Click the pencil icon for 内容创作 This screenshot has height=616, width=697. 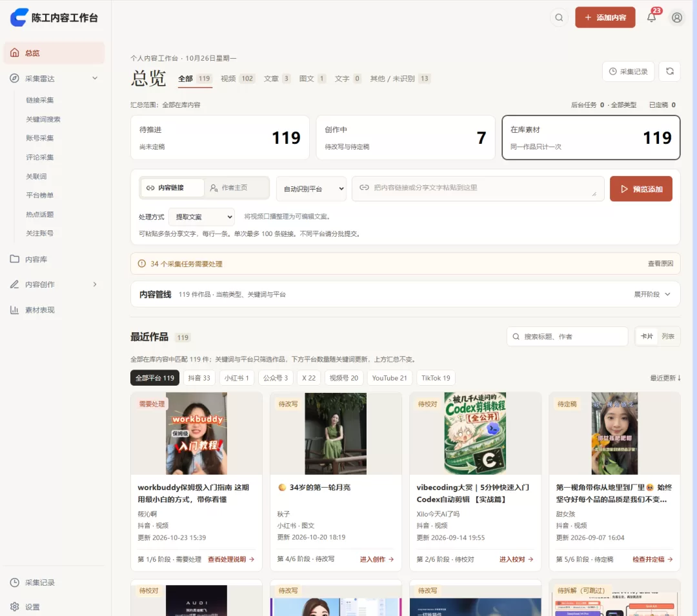click(x=15, y=284)
